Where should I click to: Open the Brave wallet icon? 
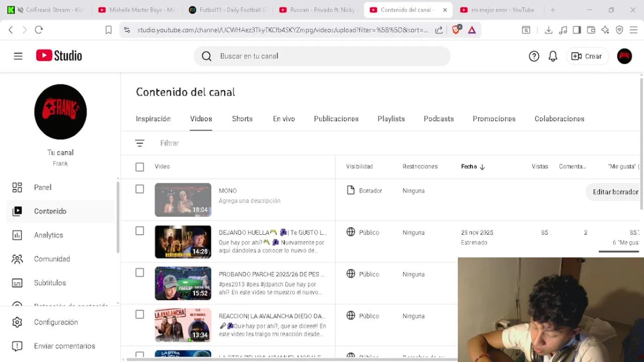591,30
